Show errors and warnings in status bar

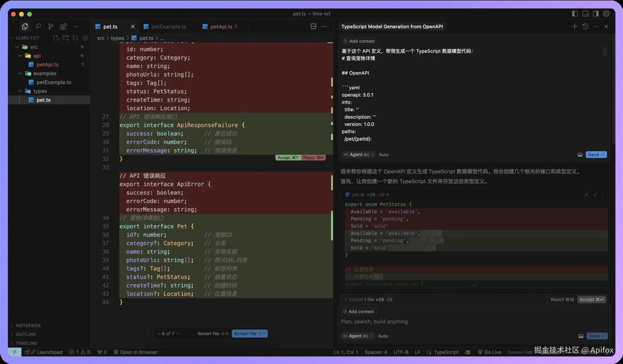[79, 352]
